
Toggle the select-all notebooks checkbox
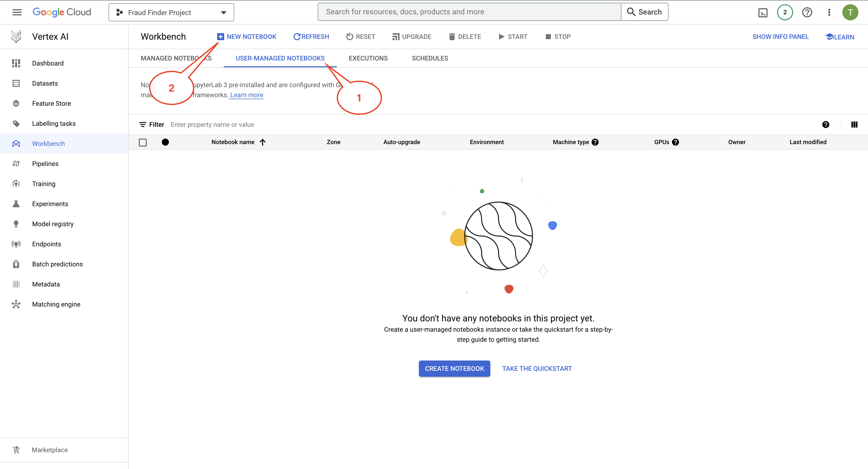[143, 142]
